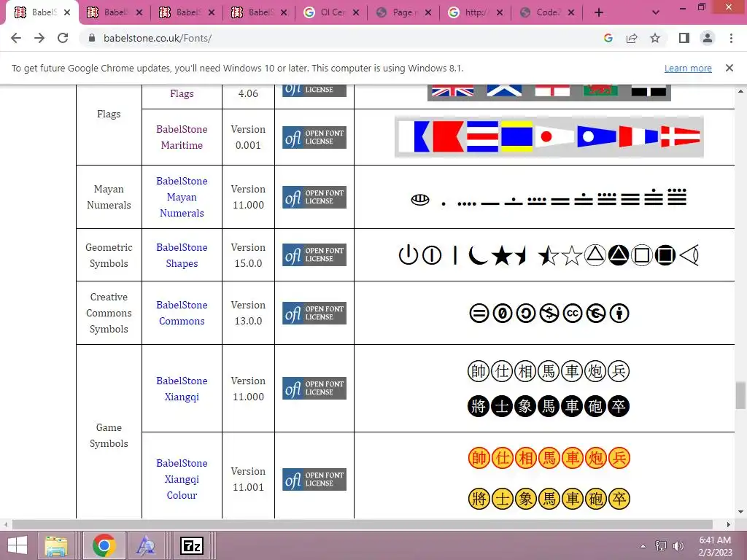Go back to the previous page
The height and width of the screenshot is (560, 747).
[x=16, y=38]
